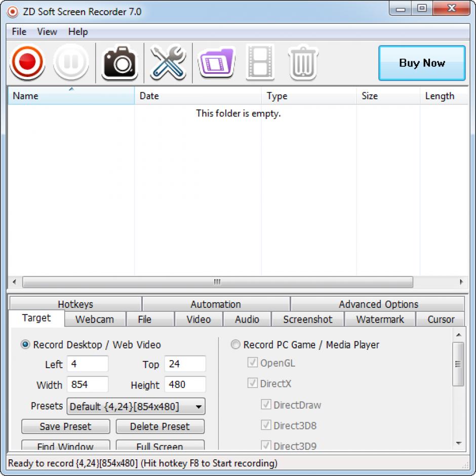Click the Find Window button
The image size is (476, 476).
point(65,445)
